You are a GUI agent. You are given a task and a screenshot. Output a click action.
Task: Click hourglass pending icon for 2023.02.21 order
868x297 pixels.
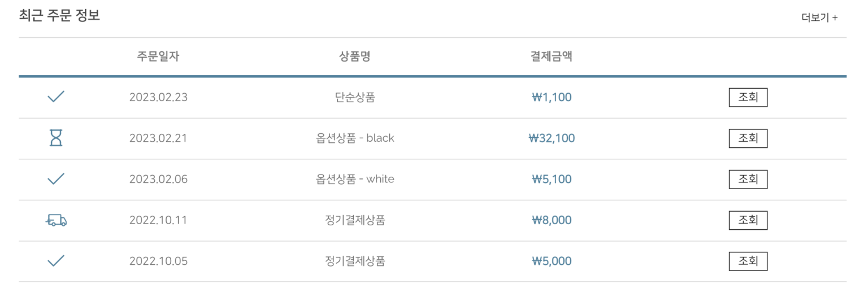(55, 138)
